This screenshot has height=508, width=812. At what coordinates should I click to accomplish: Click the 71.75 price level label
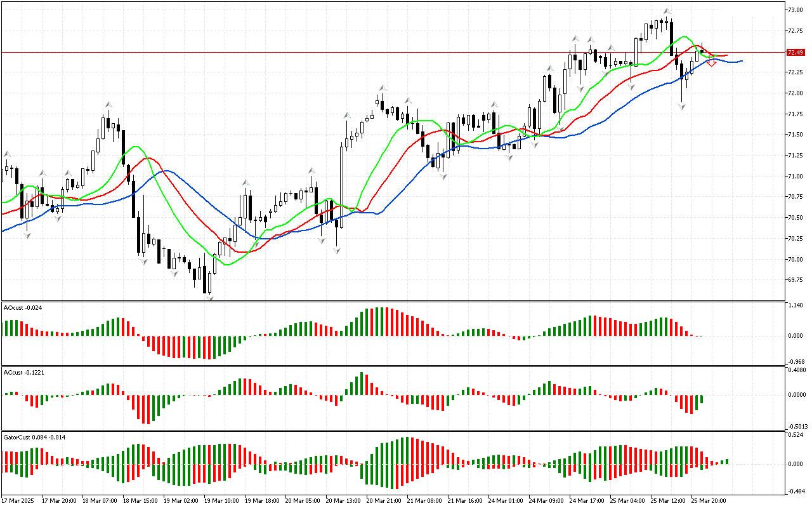(x=796, y=114)
